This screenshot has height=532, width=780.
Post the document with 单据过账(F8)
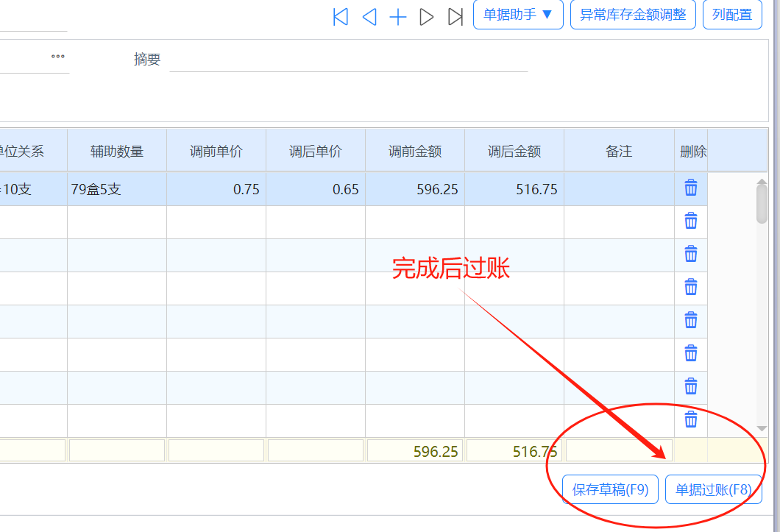pos(713,489)
